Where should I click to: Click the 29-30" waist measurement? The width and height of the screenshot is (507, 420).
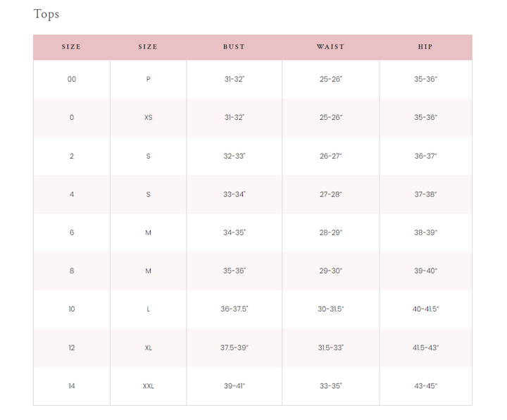click(x=330, y=271)
